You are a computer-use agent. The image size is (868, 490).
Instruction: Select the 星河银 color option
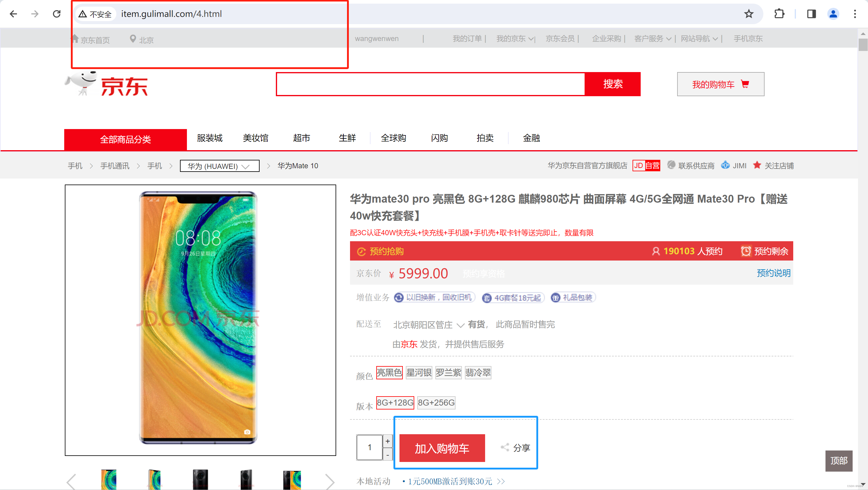pyautogui.click(x=419, y=372)
